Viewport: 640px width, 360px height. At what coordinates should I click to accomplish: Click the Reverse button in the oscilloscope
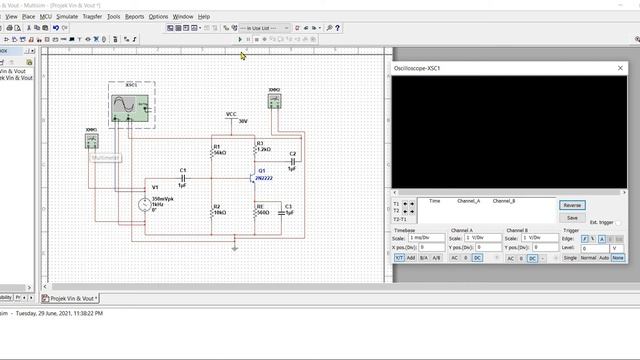coord(572,205)
